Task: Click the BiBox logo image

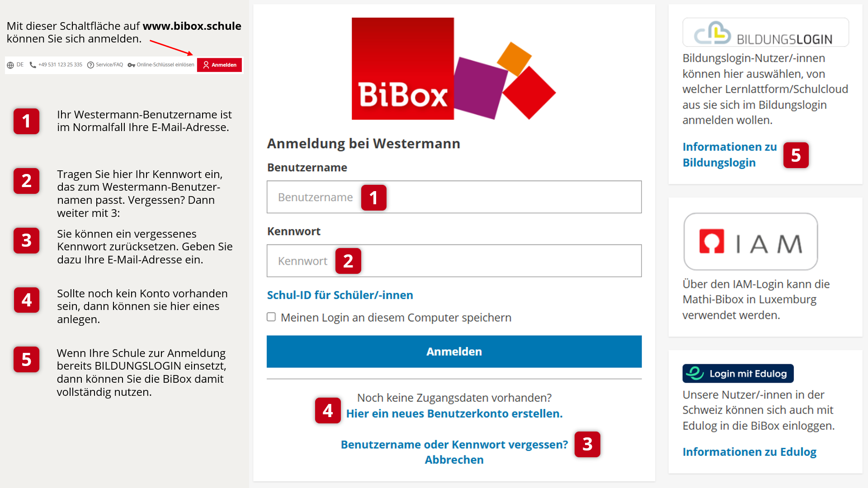Action: click(x=453, y=69)
